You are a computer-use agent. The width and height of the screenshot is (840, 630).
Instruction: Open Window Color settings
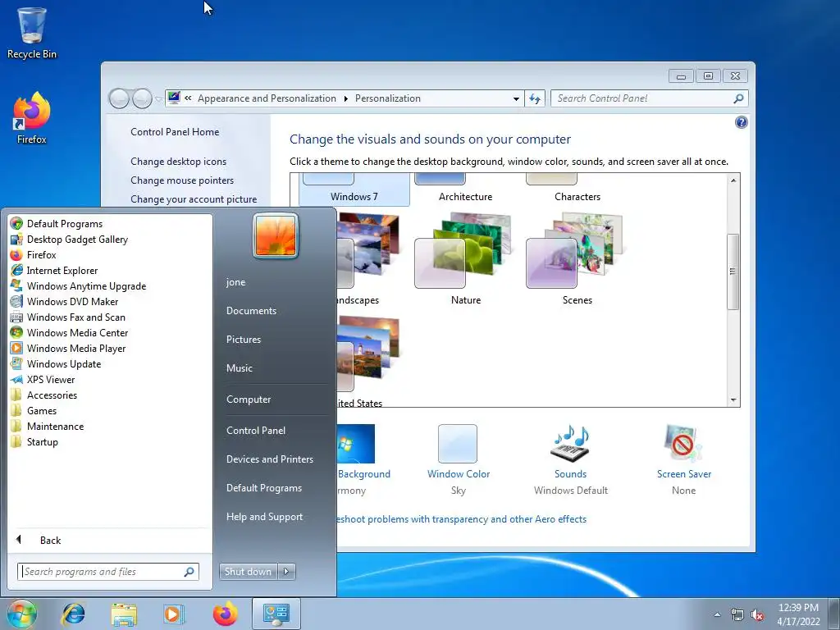click(458, 459)
